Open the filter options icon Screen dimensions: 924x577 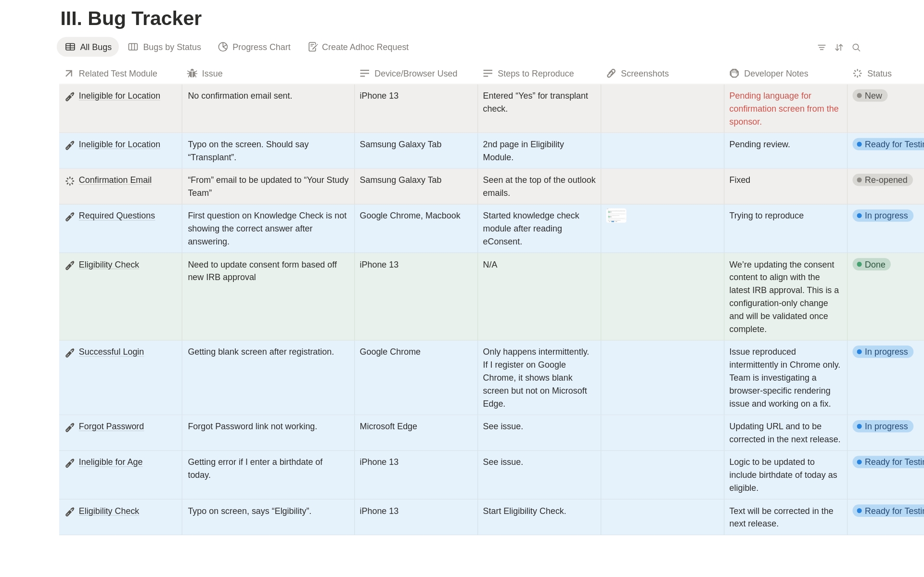[821, 47]
